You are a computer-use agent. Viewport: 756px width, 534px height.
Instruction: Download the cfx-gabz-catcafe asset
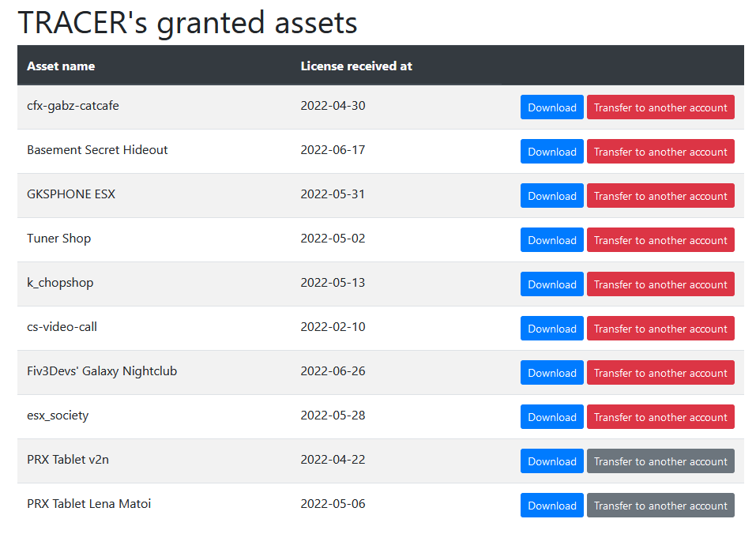click(552, 107)
